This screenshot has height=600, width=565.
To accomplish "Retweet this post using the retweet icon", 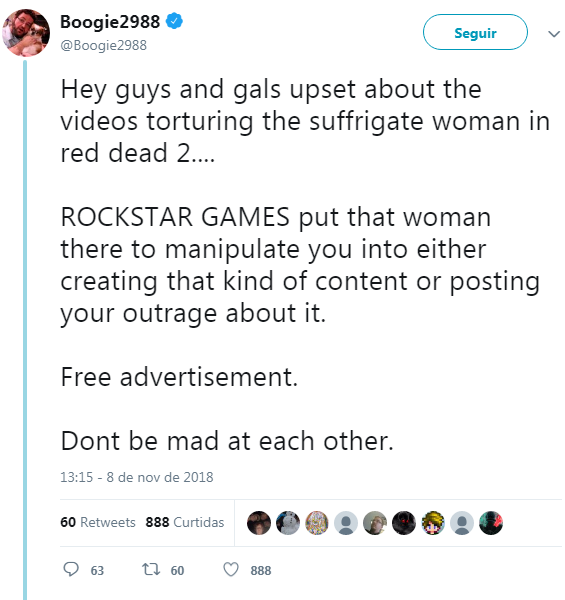I will (151, 569).
